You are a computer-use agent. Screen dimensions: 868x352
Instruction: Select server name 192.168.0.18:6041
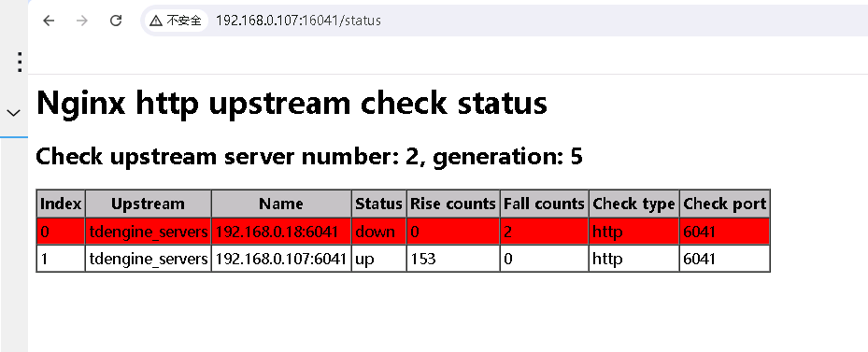281,232
